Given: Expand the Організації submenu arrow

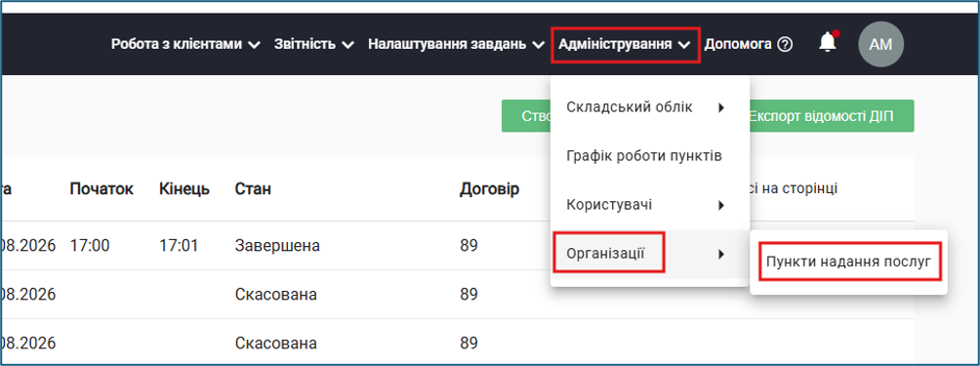Looking at the screenshot, I should pyautogui.click(x=720, y=254).
